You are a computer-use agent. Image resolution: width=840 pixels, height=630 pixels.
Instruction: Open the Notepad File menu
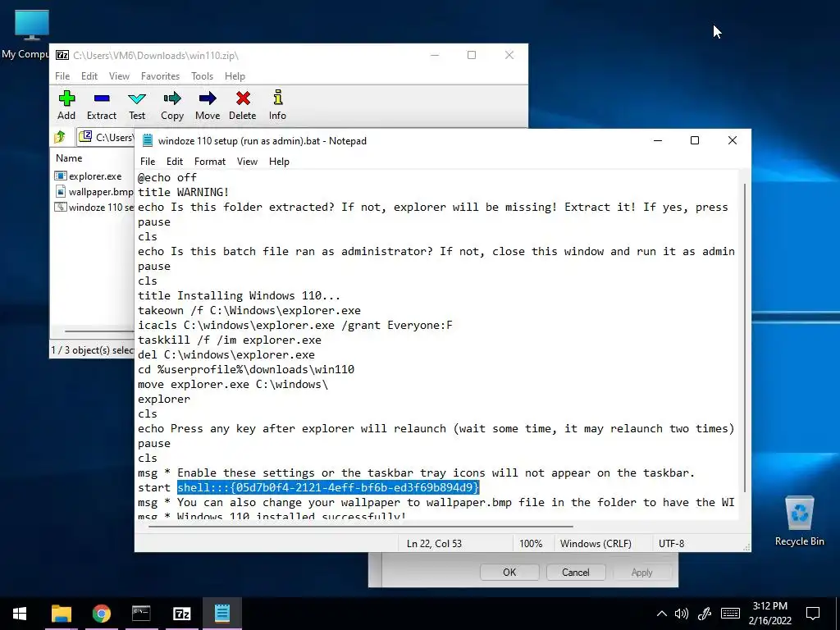coord(148,162)
